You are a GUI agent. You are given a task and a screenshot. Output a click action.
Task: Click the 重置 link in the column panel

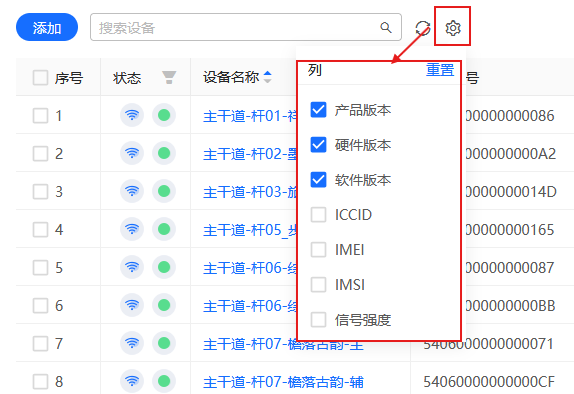[440, 70]
